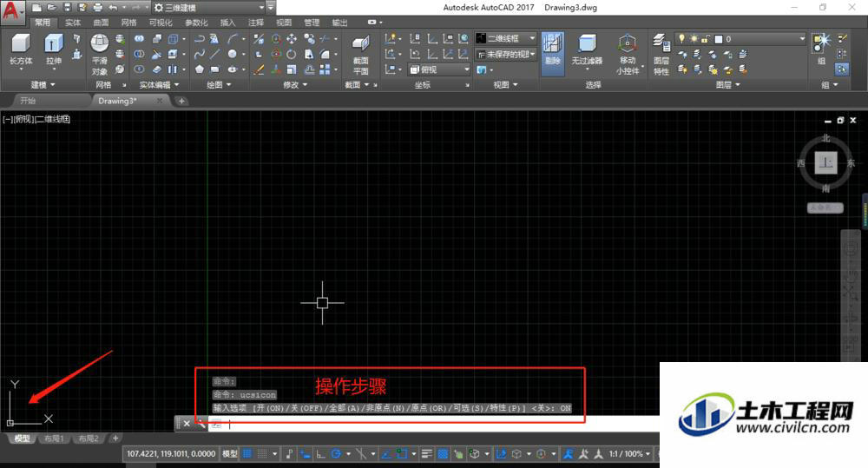The image size is (868, 468).
Task: Click the New drawing icon in quick access
Action: [36, 8]
